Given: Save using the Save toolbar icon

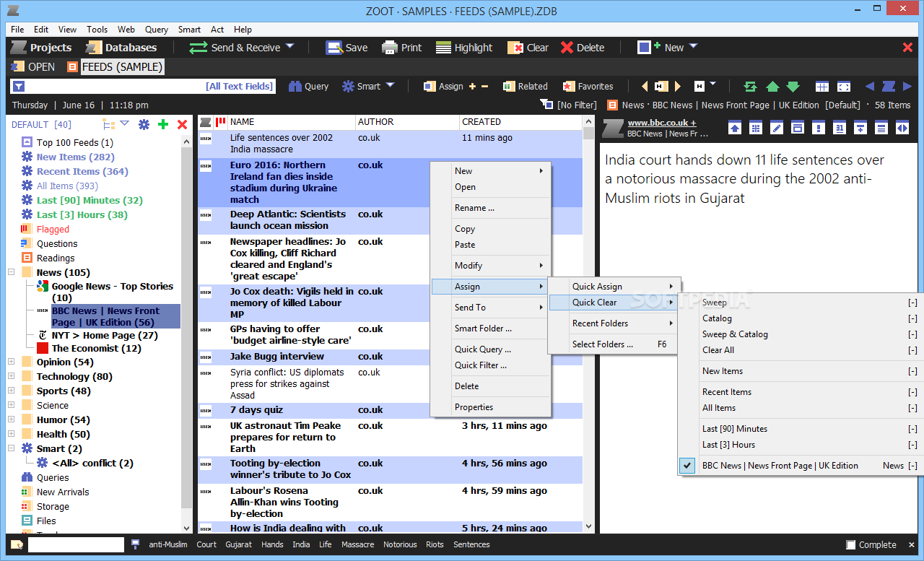Looking at the screenshot, I should click(334, 48).
